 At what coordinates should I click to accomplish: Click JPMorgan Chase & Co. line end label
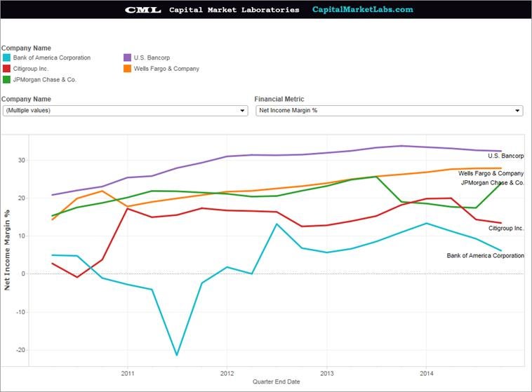tap(492, 183)
